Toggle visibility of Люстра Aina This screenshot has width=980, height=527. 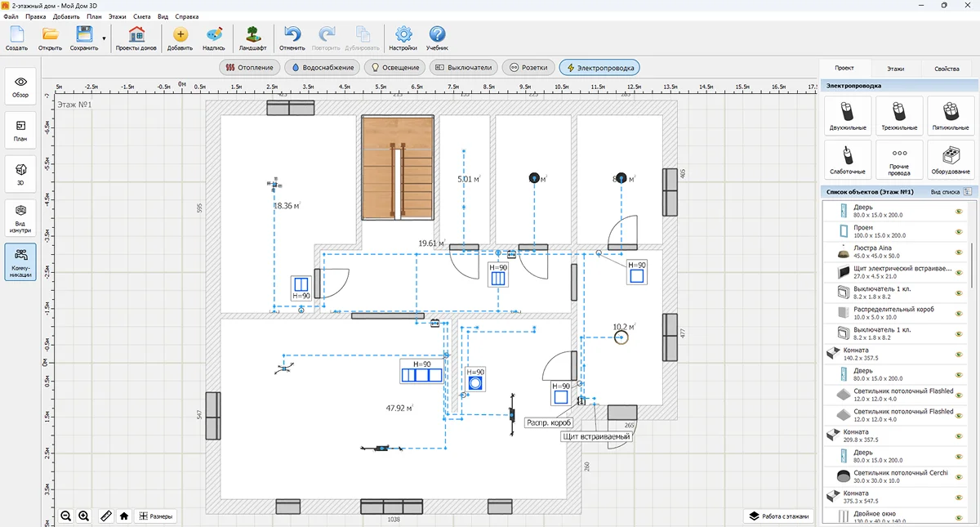[960, 252]
